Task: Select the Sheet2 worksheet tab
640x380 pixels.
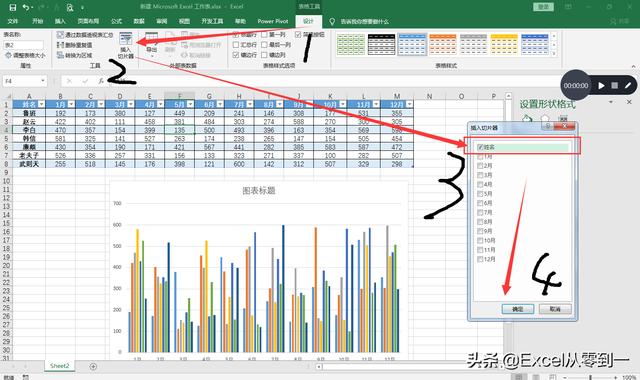Action: click(x=60, y=366)
